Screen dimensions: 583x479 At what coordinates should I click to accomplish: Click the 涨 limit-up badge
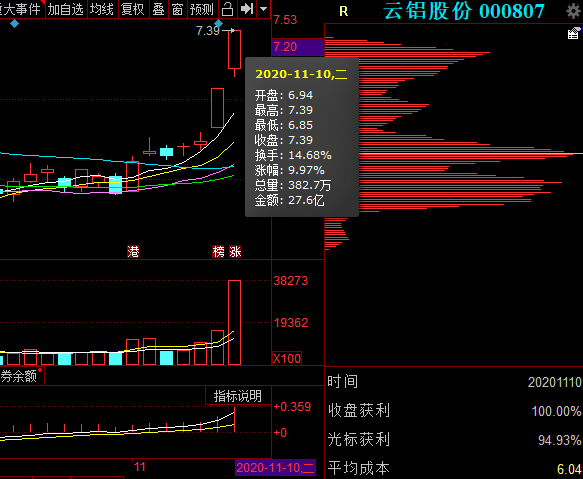pos(235,252)
